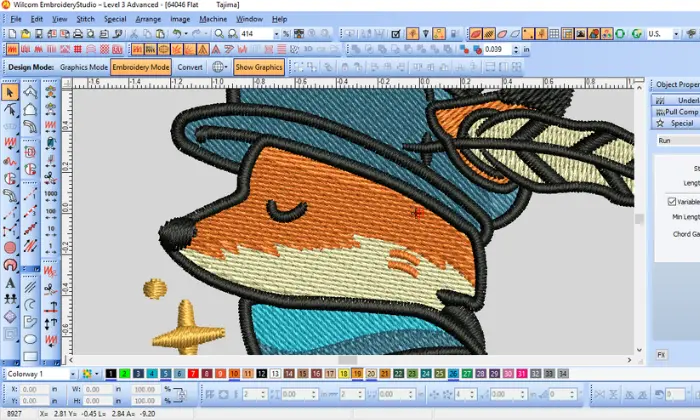Toggle the check box options icon

pyautogui.click(x=395, y=34)
